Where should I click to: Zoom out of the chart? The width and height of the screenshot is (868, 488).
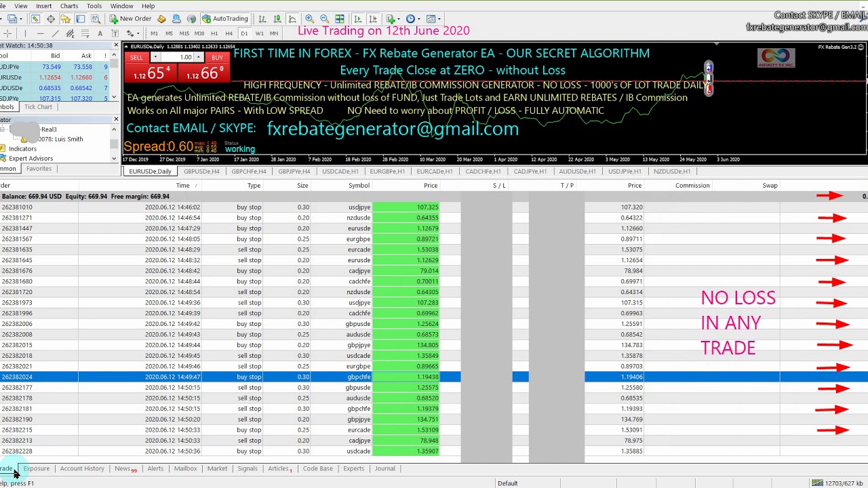[324, 18]
